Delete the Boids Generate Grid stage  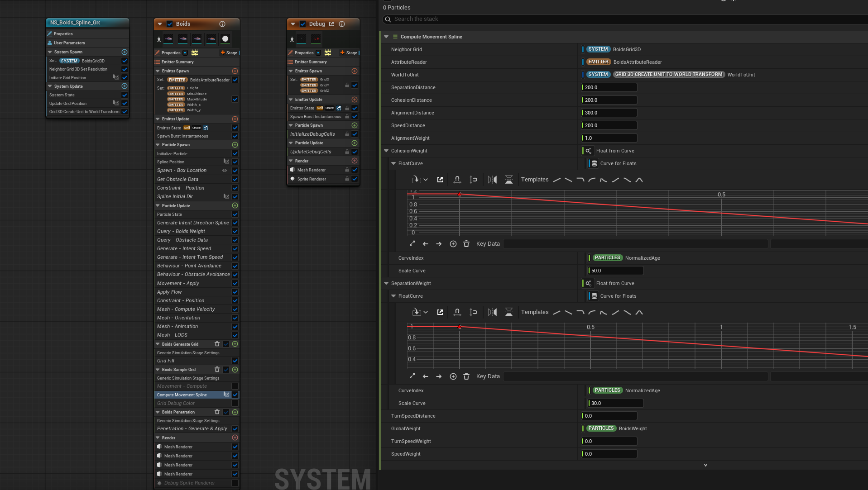[x=217, y=344]
